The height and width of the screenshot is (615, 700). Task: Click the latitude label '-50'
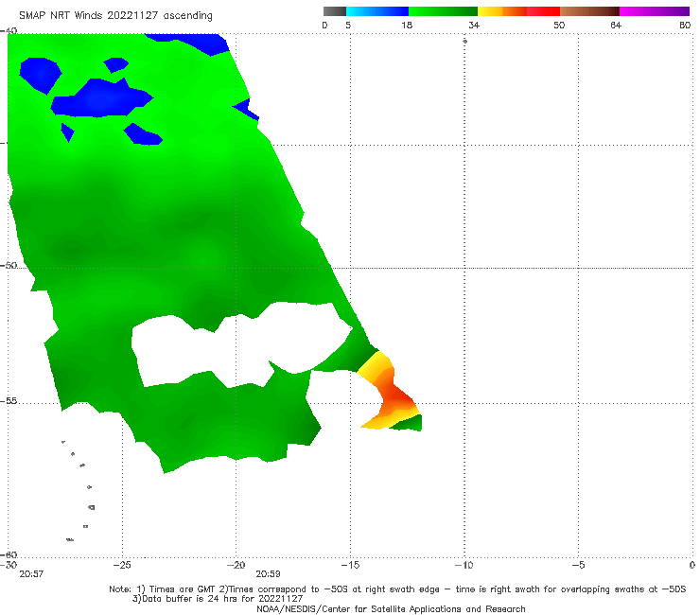(9, 265)
